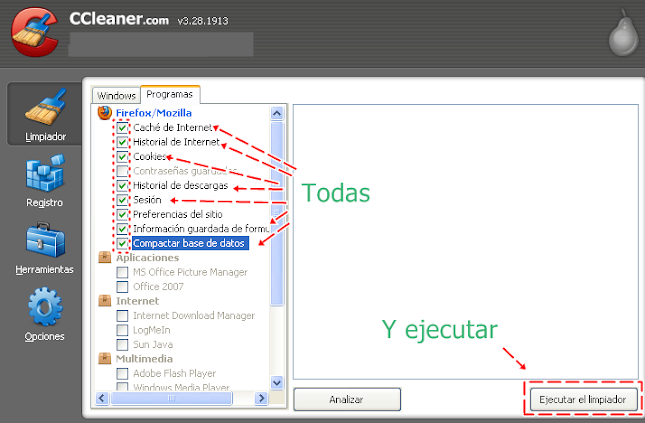Viewport: 645px width, 423px height.
Task: Open the Registro registry section
Action: click(x=44, y=181)
